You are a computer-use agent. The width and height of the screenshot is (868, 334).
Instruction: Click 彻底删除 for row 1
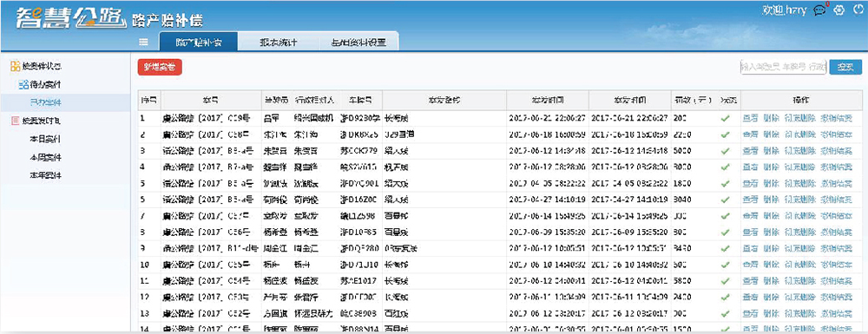tap(799, 118)
